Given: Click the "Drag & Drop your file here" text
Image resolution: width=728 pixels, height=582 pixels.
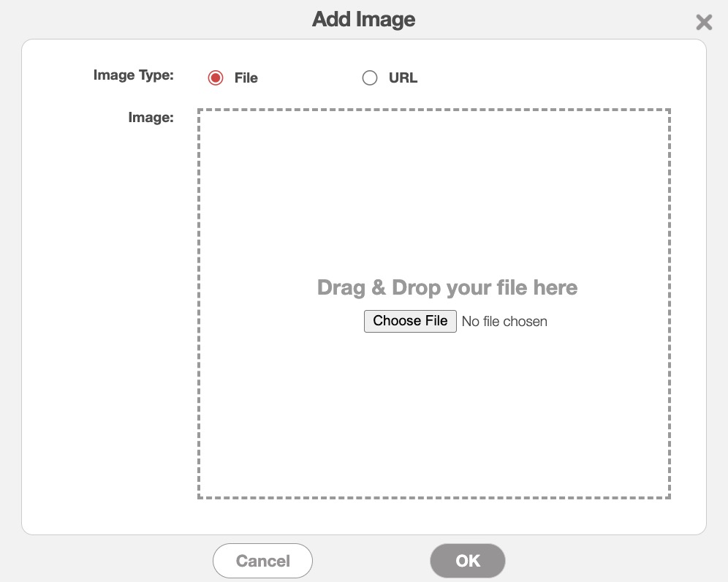Looking at the screenshot, I should pos(447,287).
